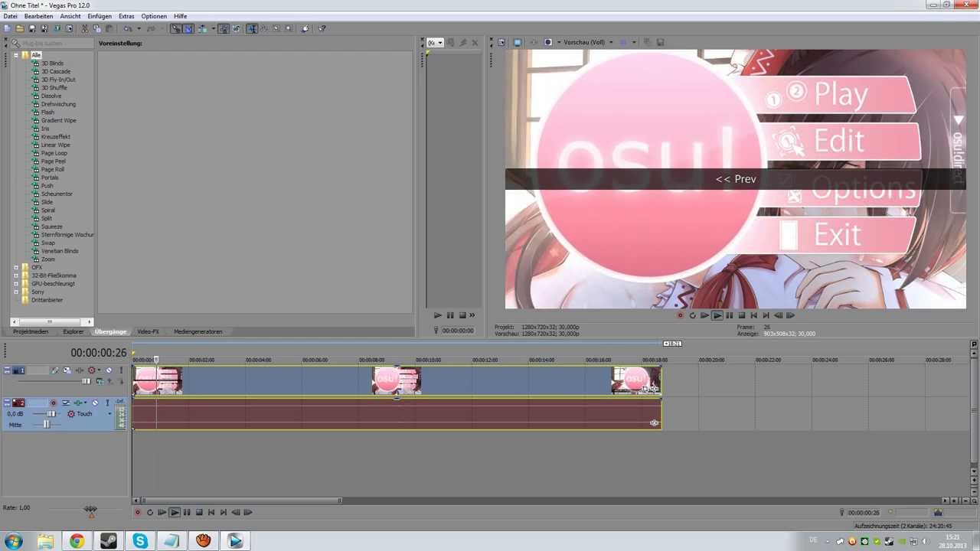
Task: Open the Hilfe menu
Action: (x=180, y=16)
